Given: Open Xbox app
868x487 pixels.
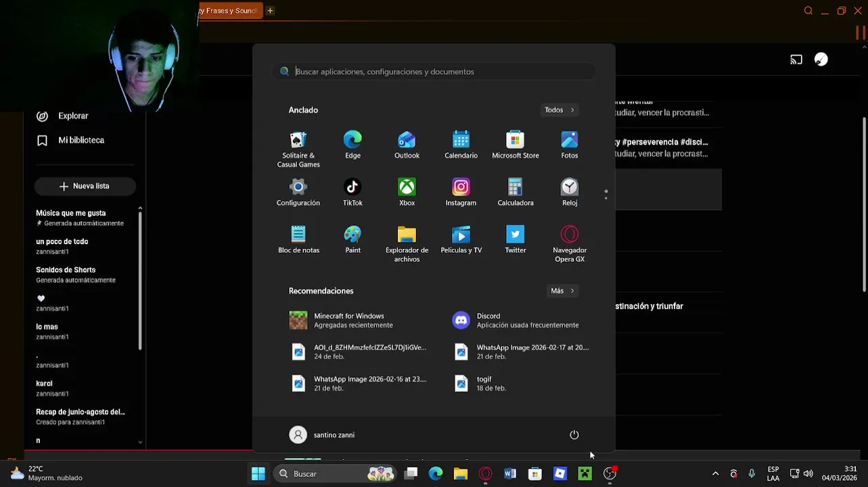Looking at the screenshot, I should pyautogui.click(x=407, y=193).
